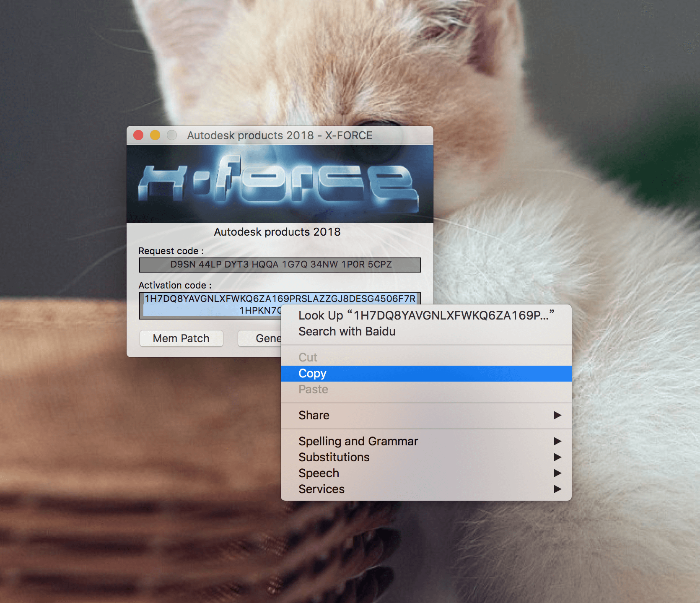
Task: Close the X-FORCE window with red button
Action: coord(138,135)
